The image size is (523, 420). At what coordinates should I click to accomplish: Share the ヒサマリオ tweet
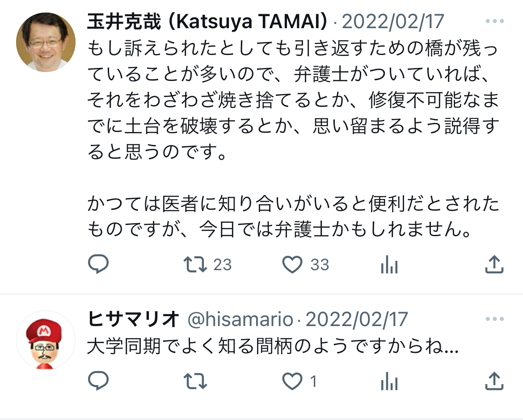(494, 381)
